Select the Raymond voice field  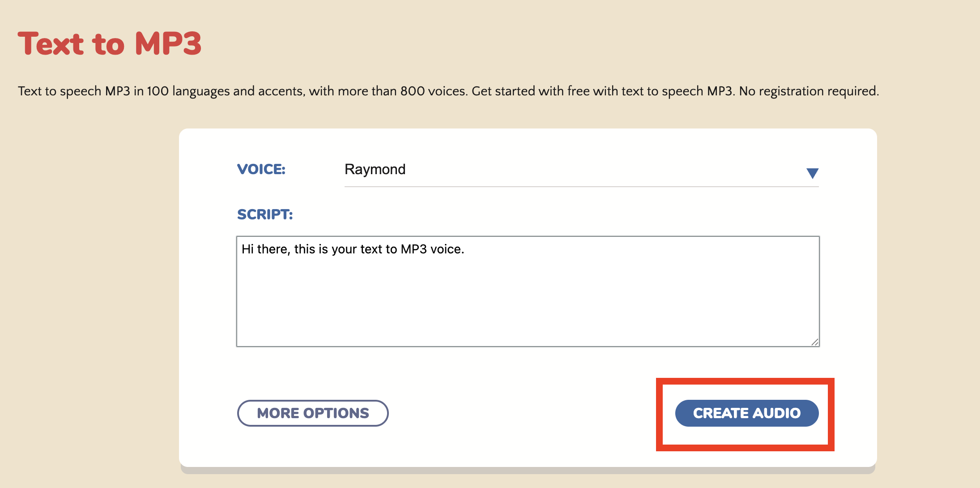(x=581, y=170)
